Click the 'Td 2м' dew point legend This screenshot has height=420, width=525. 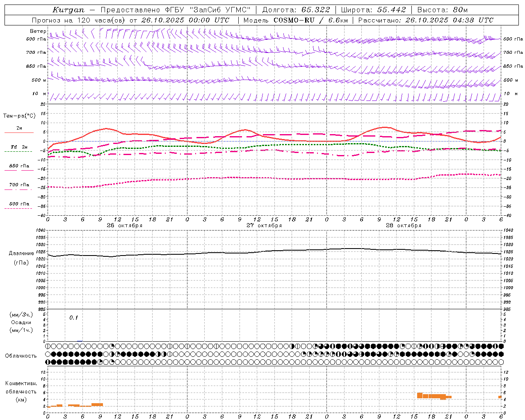pos(19,147)
